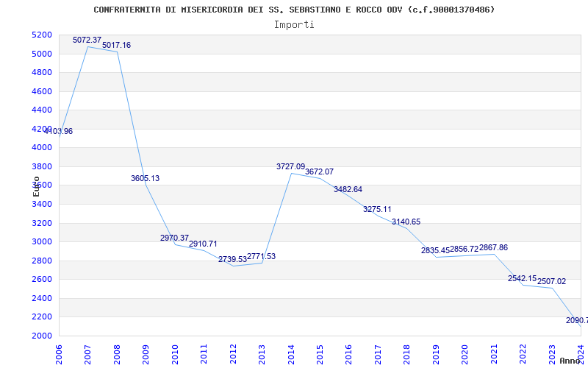Click the 3672.07 value label
The width and height of the screenshot is (588, 368).
[x=319, y=172]
